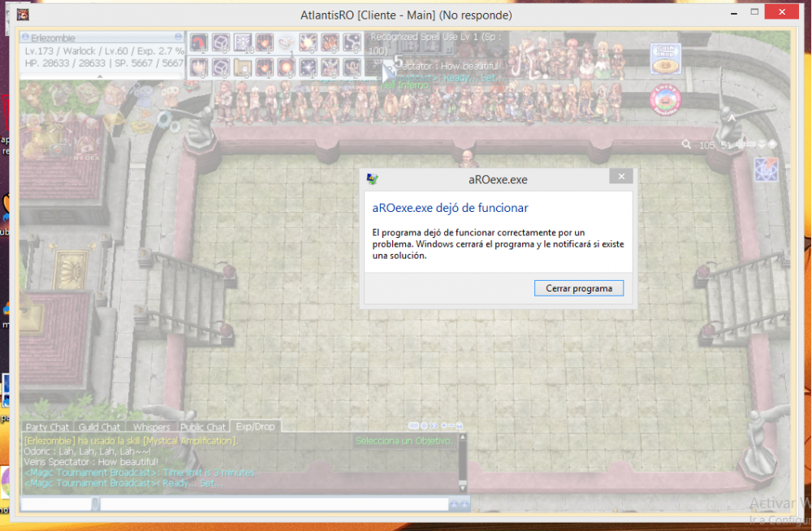Click the wing item in the hotkey bar
This screenshot has height=531, width=812.
point(286,43)
